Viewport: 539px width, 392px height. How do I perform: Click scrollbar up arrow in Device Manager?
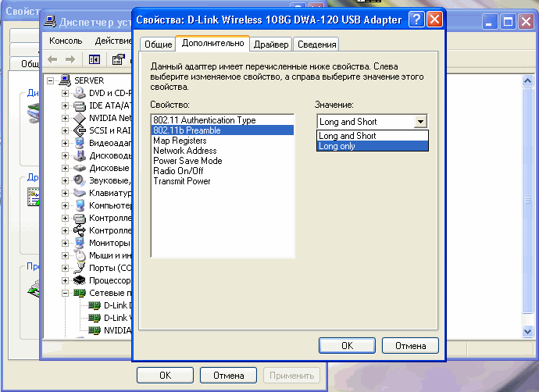click(x=527, y=81)
